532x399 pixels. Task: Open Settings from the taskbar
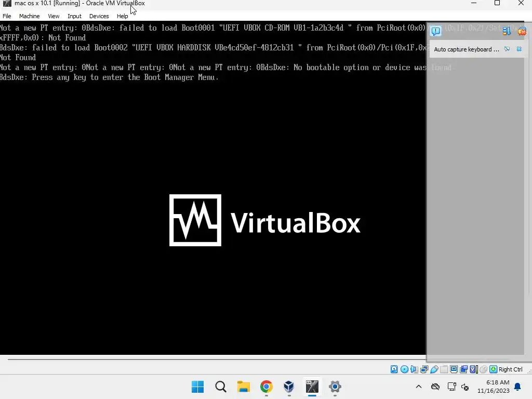coord(335,387)
